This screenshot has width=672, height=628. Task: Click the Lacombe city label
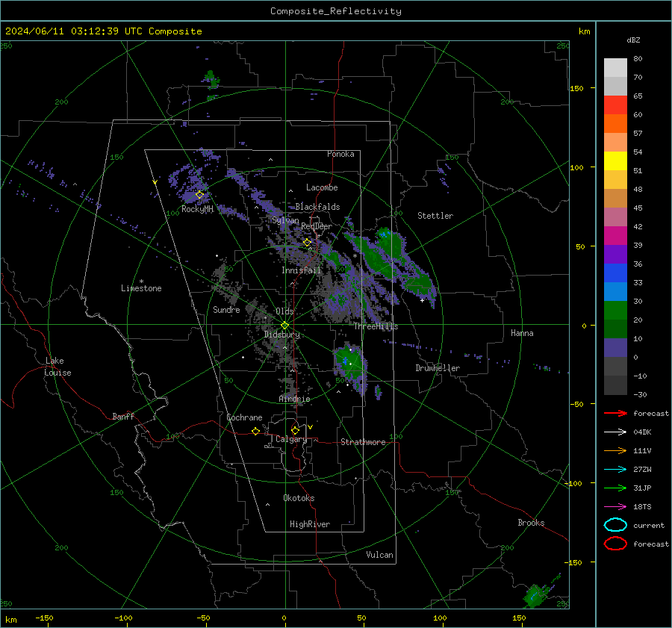322,187
